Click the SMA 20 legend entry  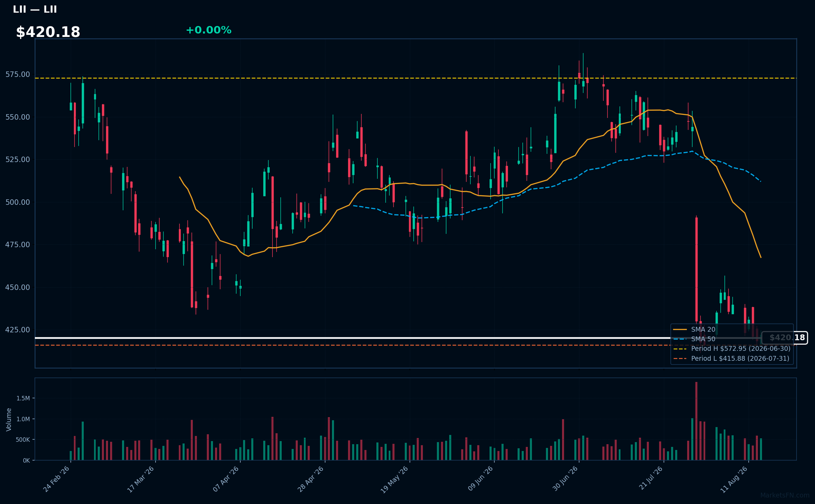point(694,329)
